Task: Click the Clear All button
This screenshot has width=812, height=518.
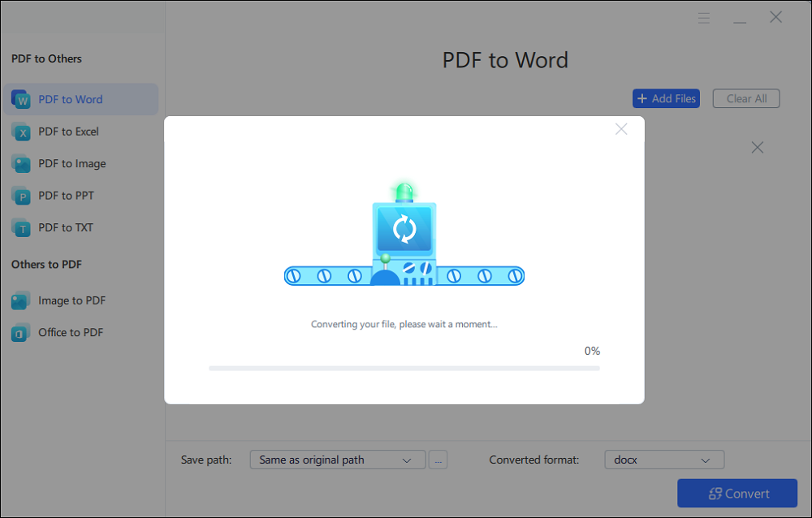Action: tap(745, 97)
